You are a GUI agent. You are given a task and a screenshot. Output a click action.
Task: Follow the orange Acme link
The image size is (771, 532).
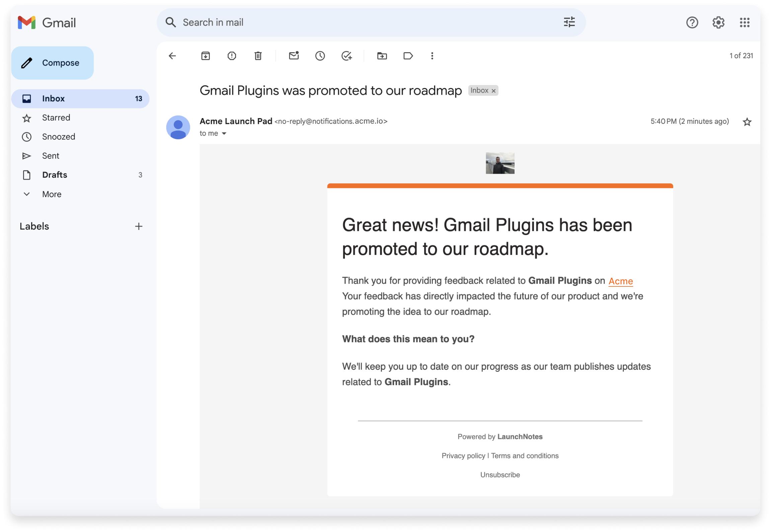(x=620, y=281)
